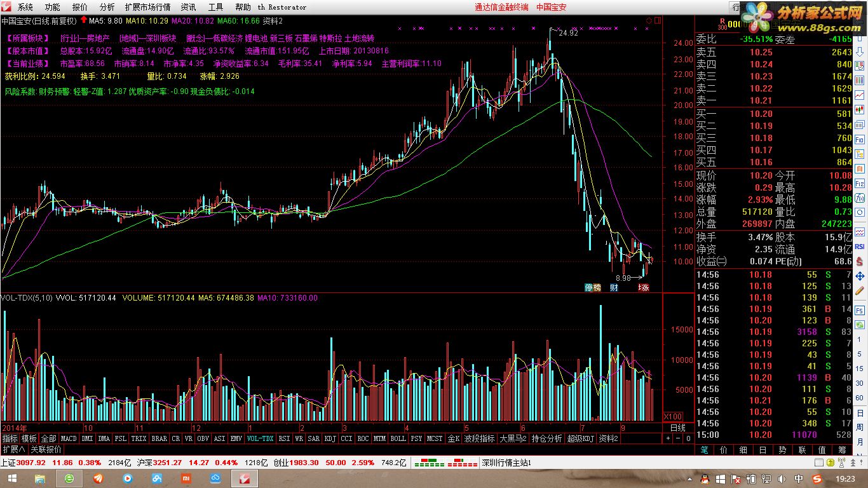Screen dimensions: 868x488
Task: Open the 功能 menu
Action: 53,7
